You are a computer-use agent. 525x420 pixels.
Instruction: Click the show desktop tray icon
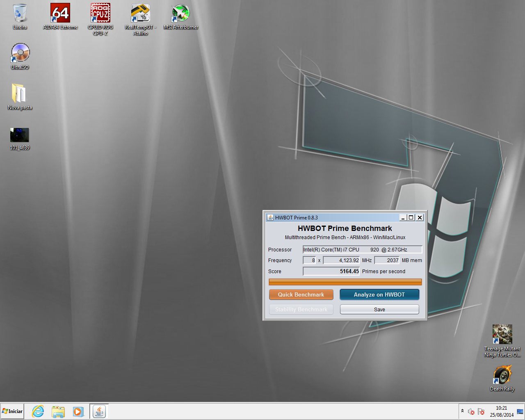(x=520, y=411)
